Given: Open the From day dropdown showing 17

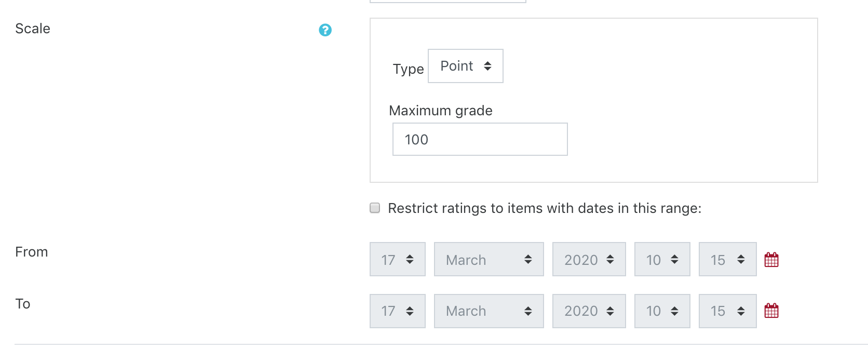Looking at the screenshot, I should tap(397, 259).
